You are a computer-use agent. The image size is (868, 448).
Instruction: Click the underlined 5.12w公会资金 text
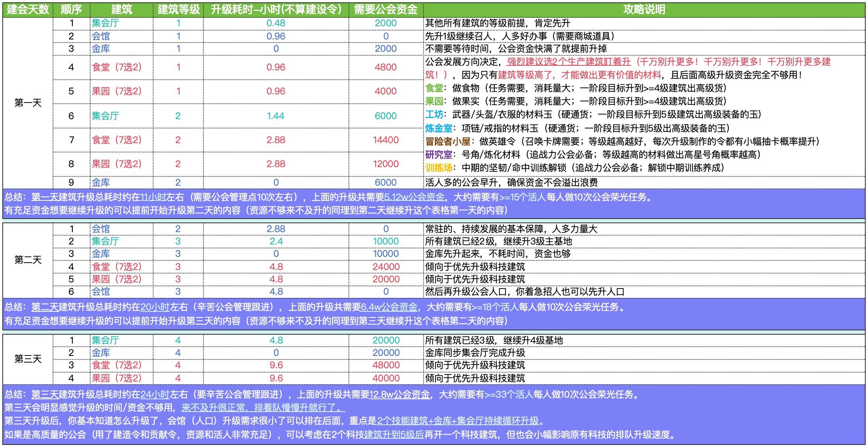pyautogui.click(x=414, y=197)
